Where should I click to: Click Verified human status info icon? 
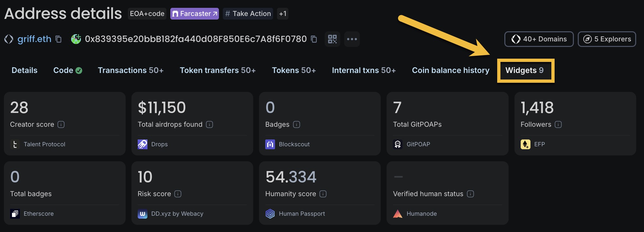click(x=470, y=194)
